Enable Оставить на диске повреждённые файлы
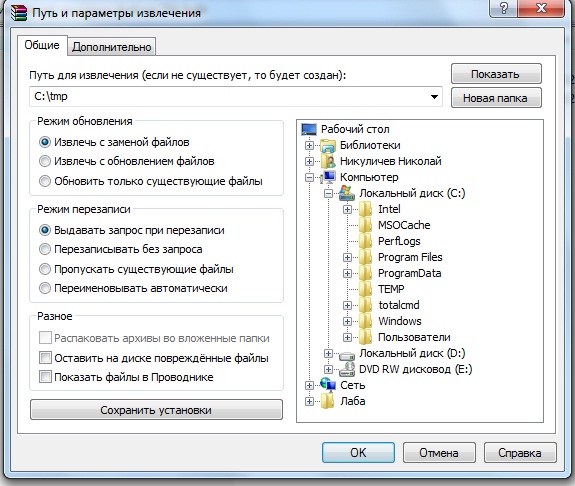575x486 pixels. coord(45,357)
